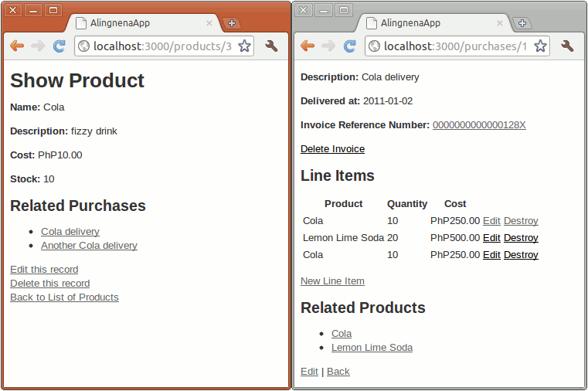This screenshot has height=391, width=588.
Task: Destroy the Lemon Lime Soda line item
Action: 521,238
